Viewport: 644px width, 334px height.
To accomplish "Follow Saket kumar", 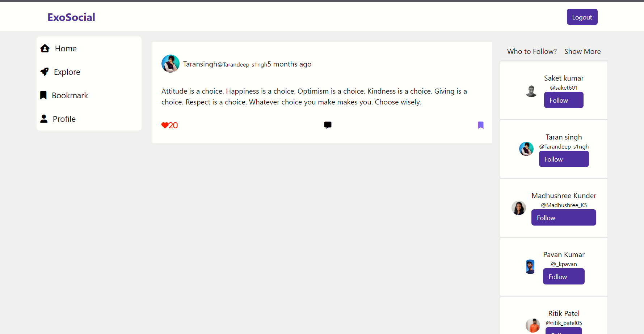I will (x=564, y=100).
